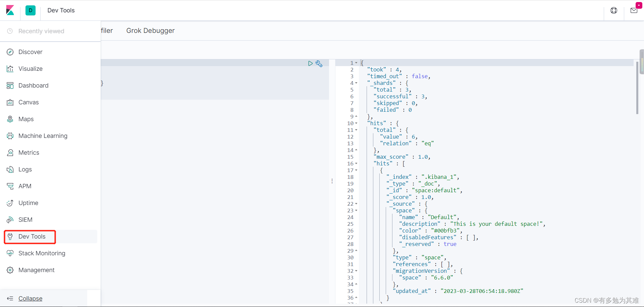This screenshot has height=307, width=644.
Task: Expand the Recently viewed section
Action: (x=41, y=31)
